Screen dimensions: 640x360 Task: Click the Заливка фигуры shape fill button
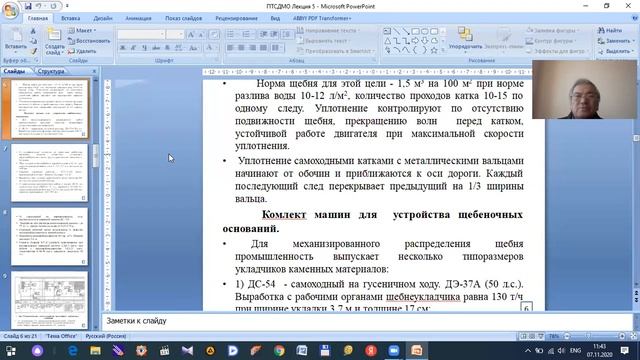pyautogui.click(x=552, y=30)
